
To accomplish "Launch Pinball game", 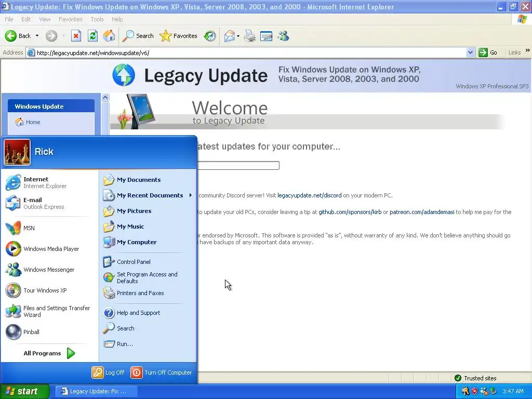I will tap(49, 332).
